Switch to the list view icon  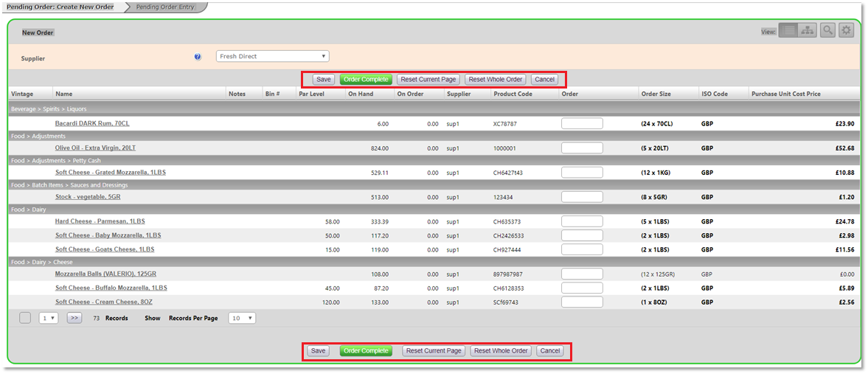788,30
